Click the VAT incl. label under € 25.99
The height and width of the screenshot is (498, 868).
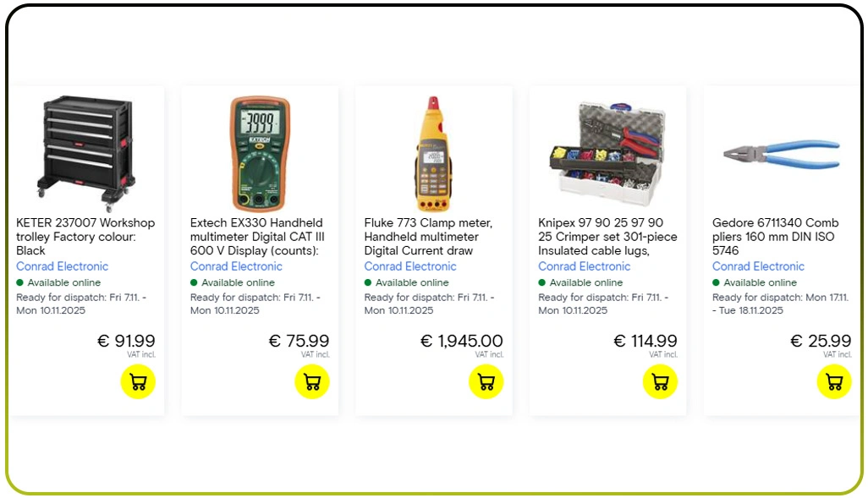click(838, 354)
